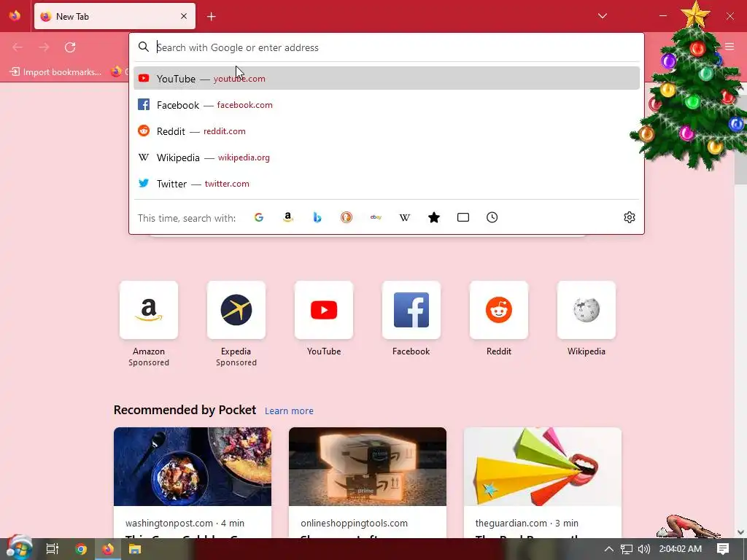The image size is (747, 560).
Task: List all tabs dropdown arrow
Action: [602, 16]
